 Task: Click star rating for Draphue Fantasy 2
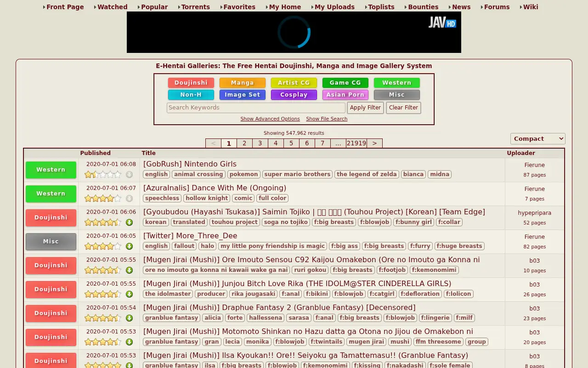(x=103, y=318)
